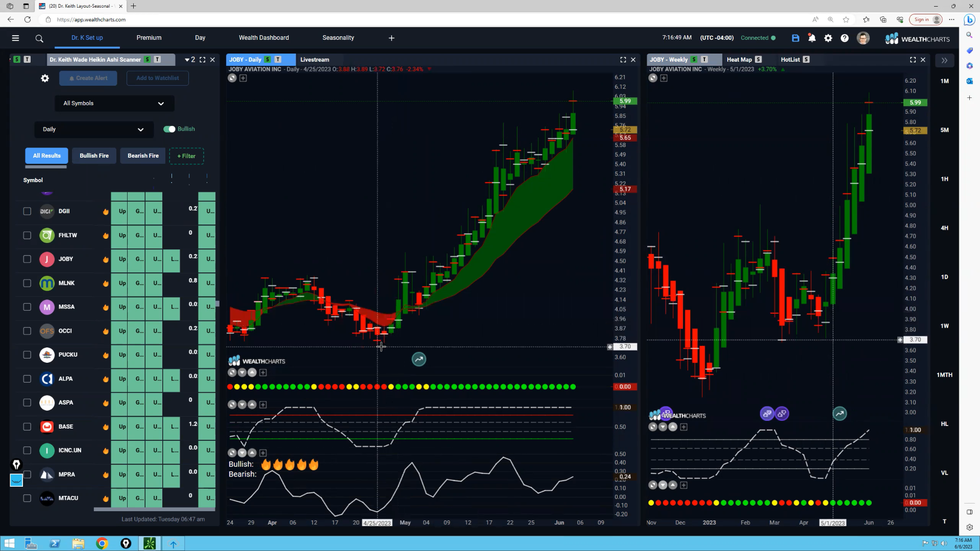This screenshot has width=980, height=551.
Task: Expand scanner panel count dropdown arrow
Action: coord(187,60)
